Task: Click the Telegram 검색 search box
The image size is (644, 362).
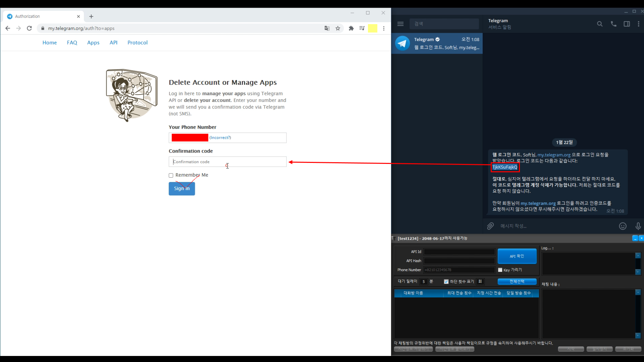Action: [444, 24]
